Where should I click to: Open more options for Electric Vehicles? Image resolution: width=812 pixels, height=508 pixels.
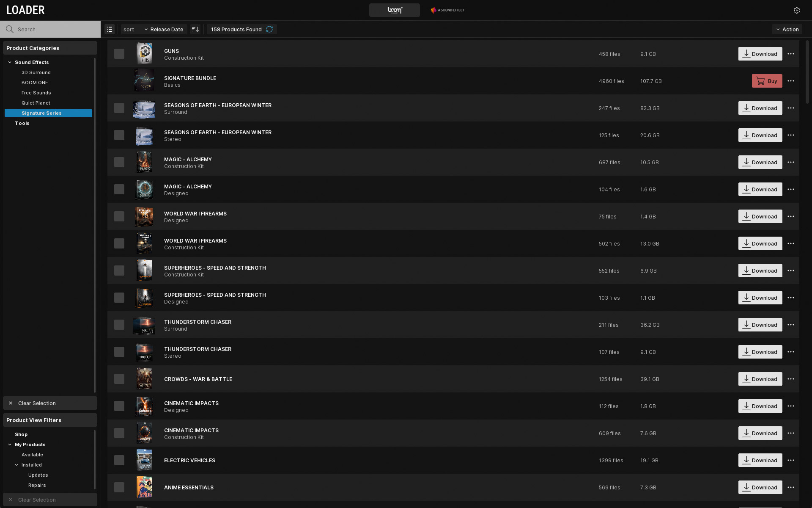[x=791, y=460]
